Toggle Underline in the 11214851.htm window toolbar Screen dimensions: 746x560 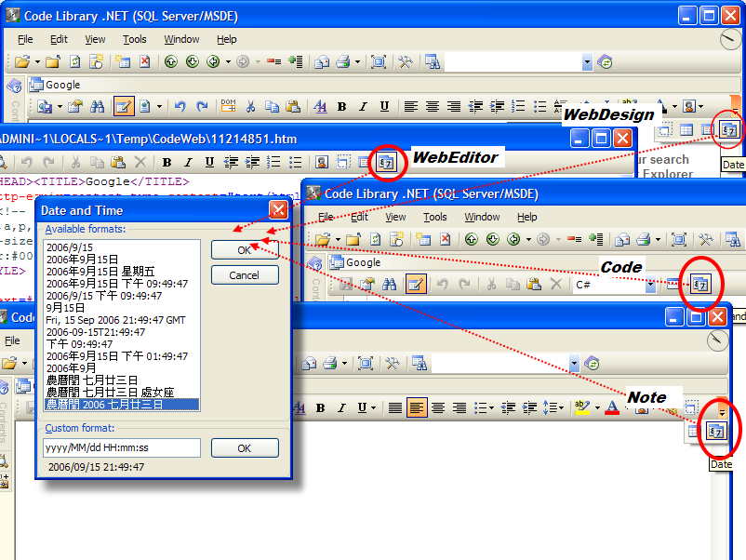pos(209,163)
